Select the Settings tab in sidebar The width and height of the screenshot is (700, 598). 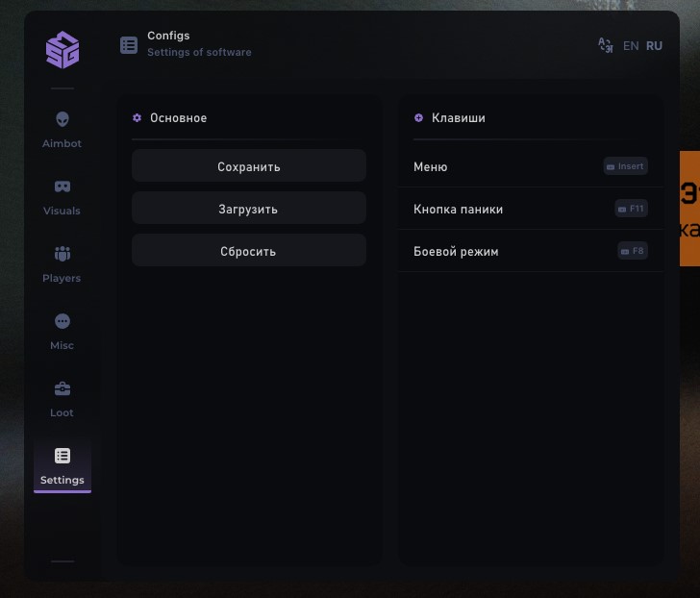62,466
